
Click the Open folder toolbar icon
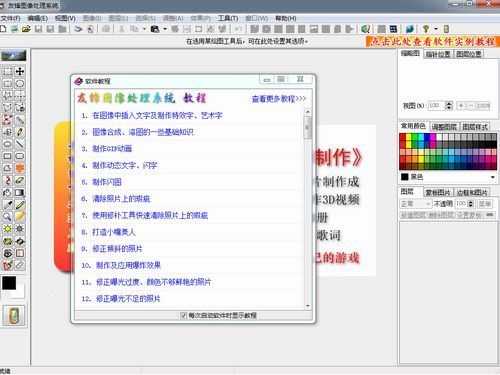(x=26, y=29)
